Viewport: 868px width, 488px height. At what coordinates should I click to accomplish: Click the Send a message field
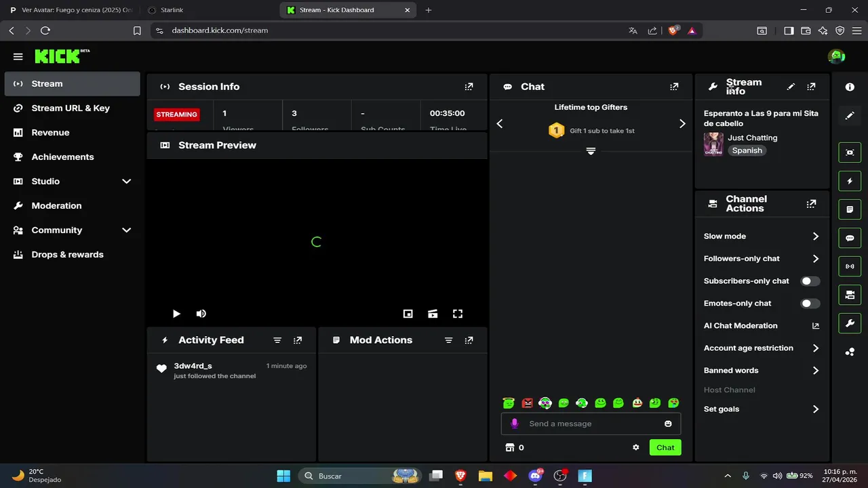(x=591, y=424)
